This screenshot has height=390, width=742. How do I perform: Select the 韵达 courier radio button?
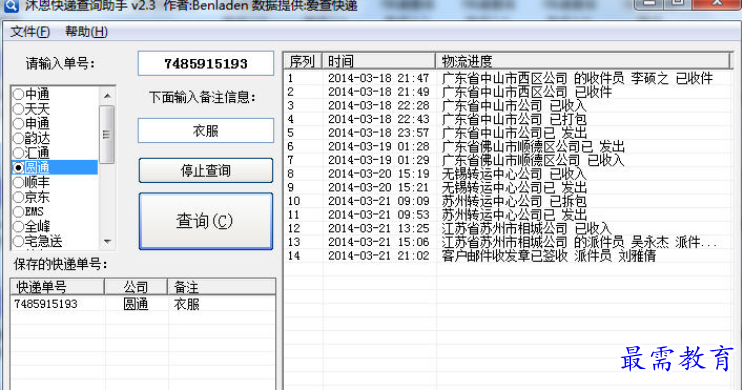click(x=18, y=138)
